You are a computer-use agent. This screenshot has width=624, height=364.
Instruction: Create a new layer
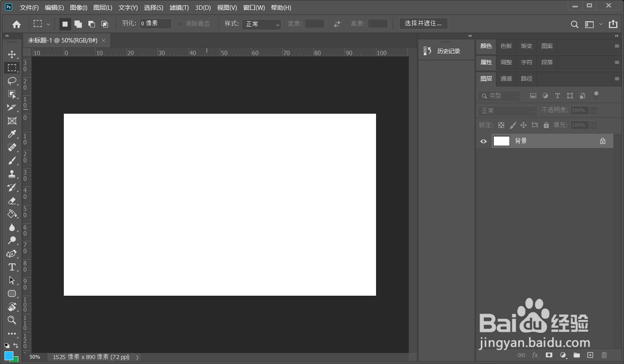click(x=590, y=355)
